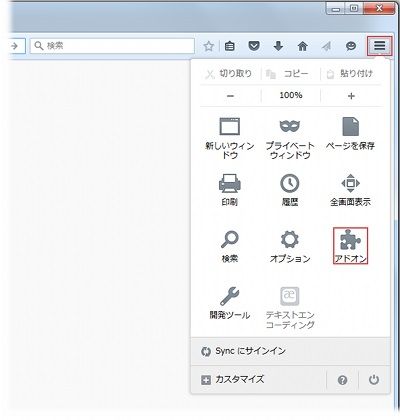The width and height of the screenshot is (400, 420).
Task: Show the bookmarks list icon
Action: [x=230, y=46]
